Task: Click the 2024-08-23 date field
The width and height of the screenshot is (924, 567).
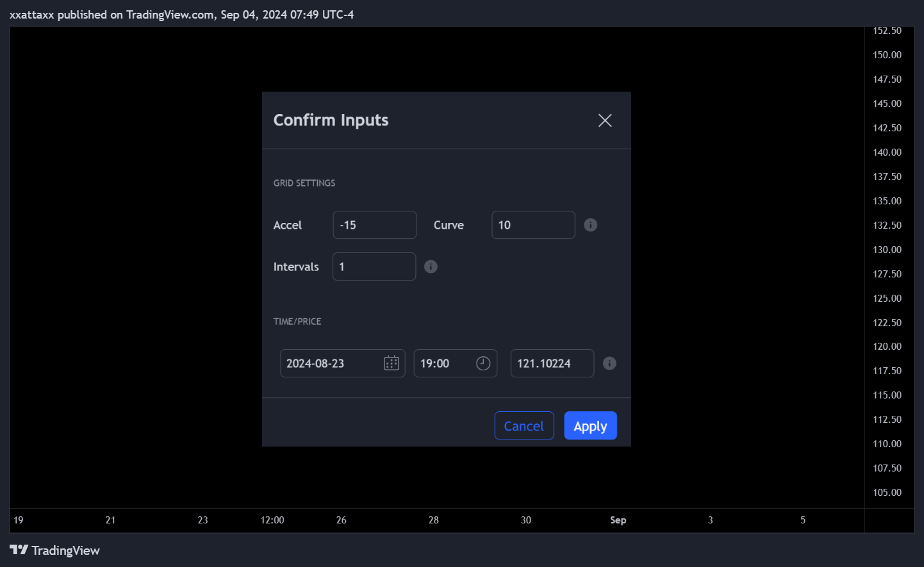Action: tap(343, 363)
